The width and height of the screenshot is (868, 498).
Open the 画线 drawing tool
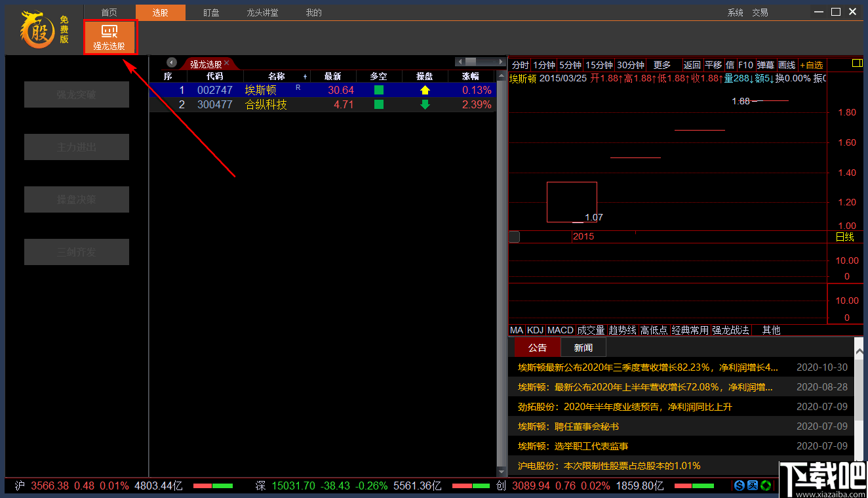(x=787, y=65)
